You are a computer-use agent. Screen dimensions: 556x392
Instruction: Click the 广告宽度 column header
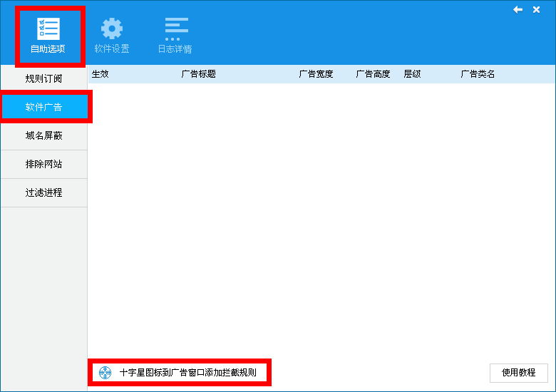pos(316,74)
